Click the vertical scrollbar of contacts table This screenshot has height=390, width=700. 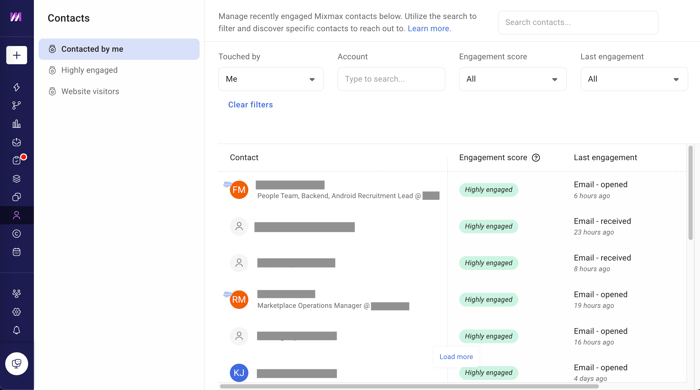691,193
